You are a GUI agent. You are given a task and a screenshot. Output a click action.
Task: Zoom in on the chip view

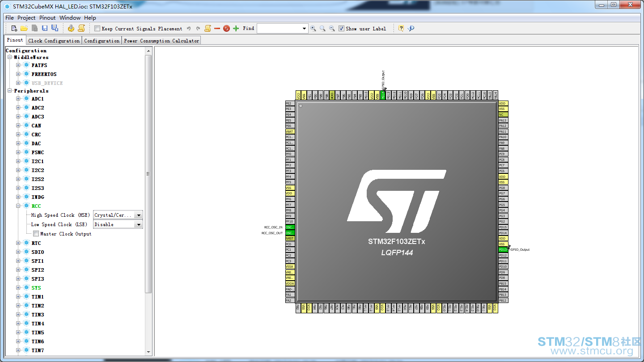click(x=313, y=29)
